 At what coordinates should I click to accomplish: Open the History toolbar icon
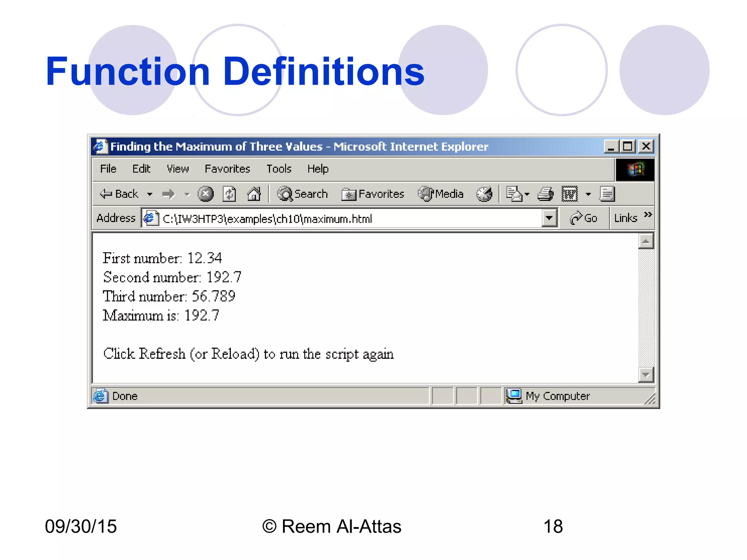pos(484,194)
